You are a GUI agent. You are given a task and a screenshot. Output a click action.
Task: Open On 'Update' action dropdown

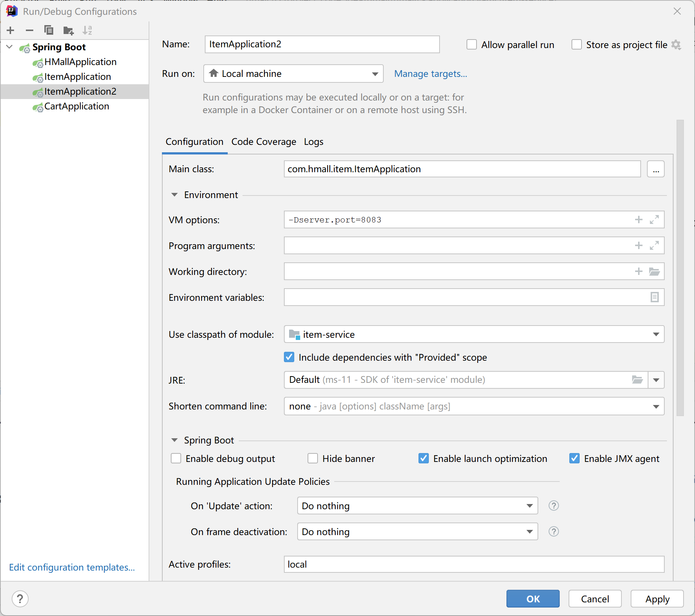coord(417,506)
